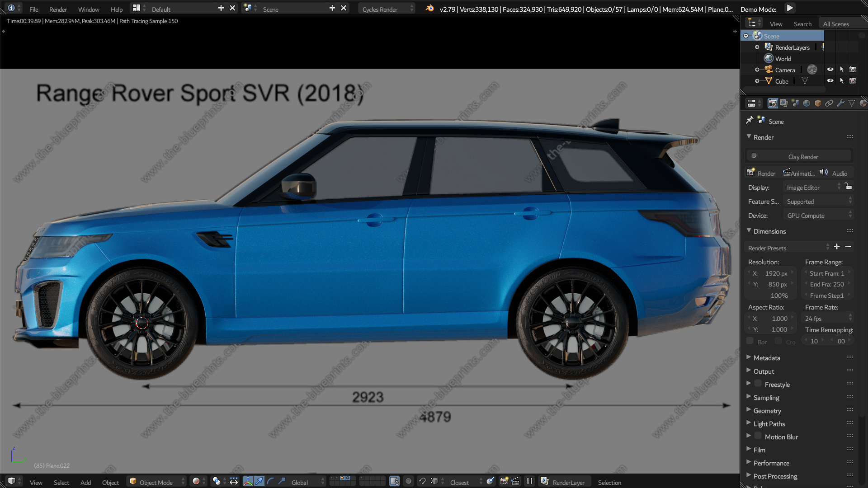Open the Help menu
Image resolution: width=868 pixels, height=488 pixels.
(x=117, y=9)
